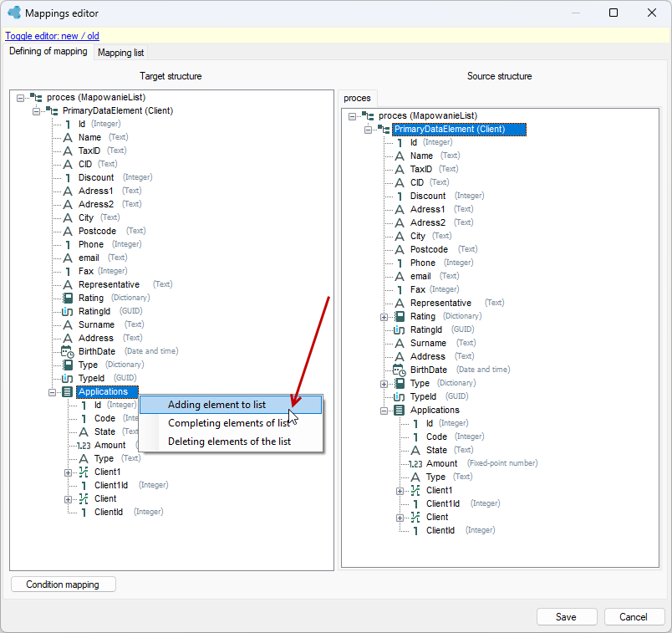
Task: Click the Id integer icon under Target PrimaryDataElement
Action: click(68, 125)
